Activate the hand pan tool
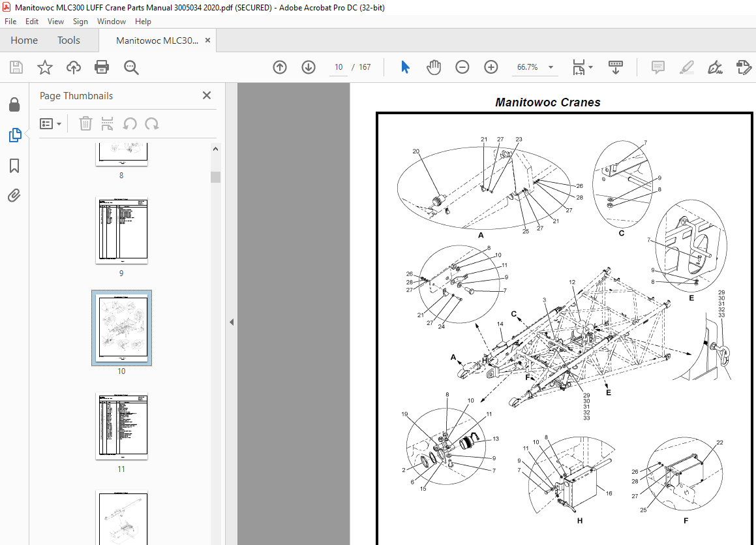The width and height of the screenshot is (756, 545). [434, 67]
